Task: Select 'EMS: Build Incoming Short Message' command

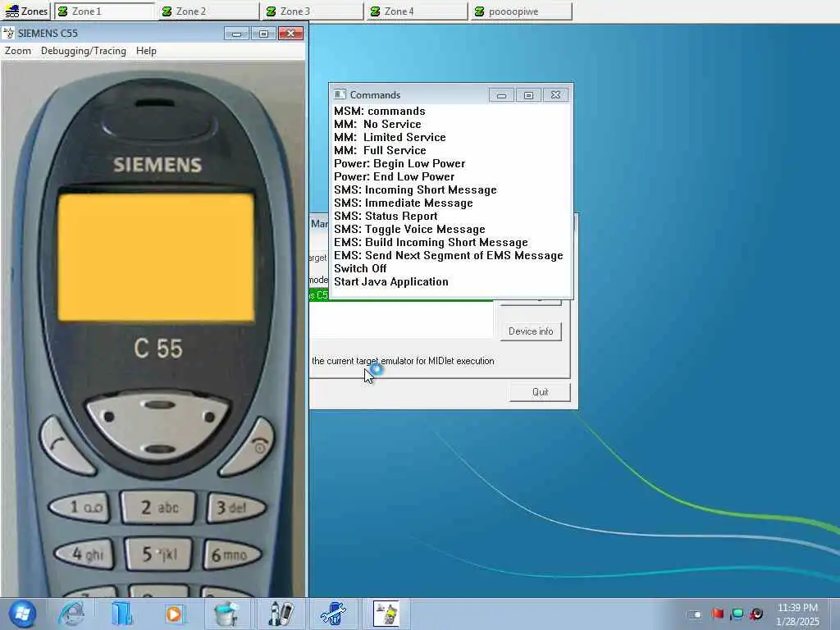Action: click(x=431, y=242)
